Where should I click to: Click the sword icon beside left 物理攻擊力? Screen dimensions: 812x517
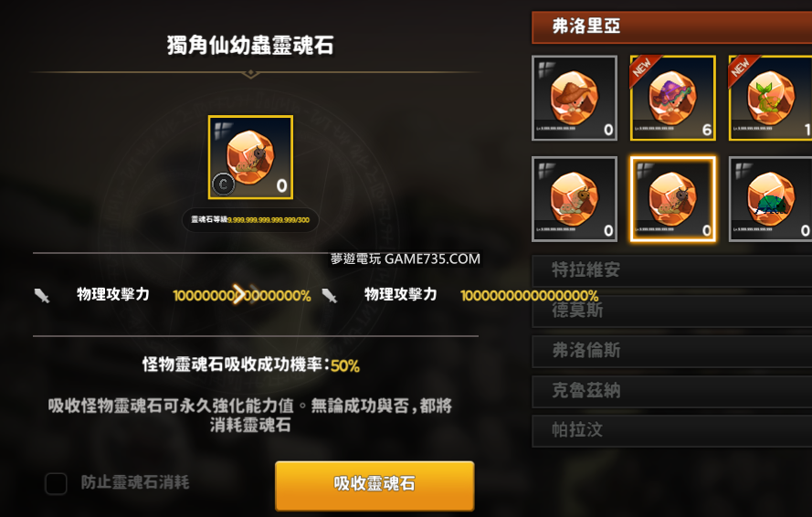coord(42,295)
